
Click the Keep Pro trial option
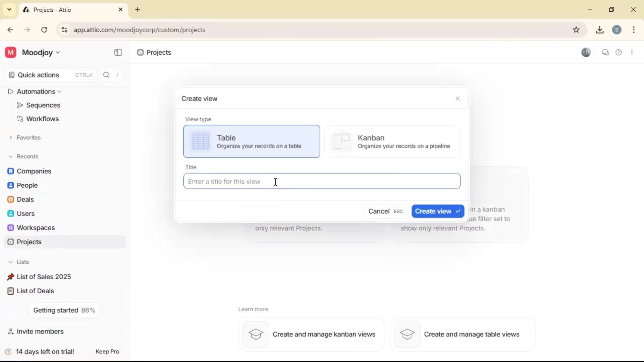(107, 351)
